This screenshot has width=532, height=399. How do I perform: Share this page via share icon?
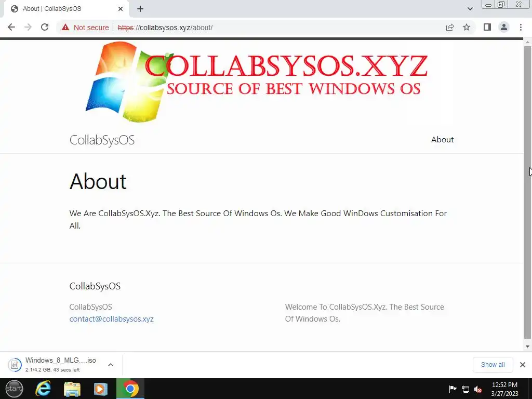[450, 27]
